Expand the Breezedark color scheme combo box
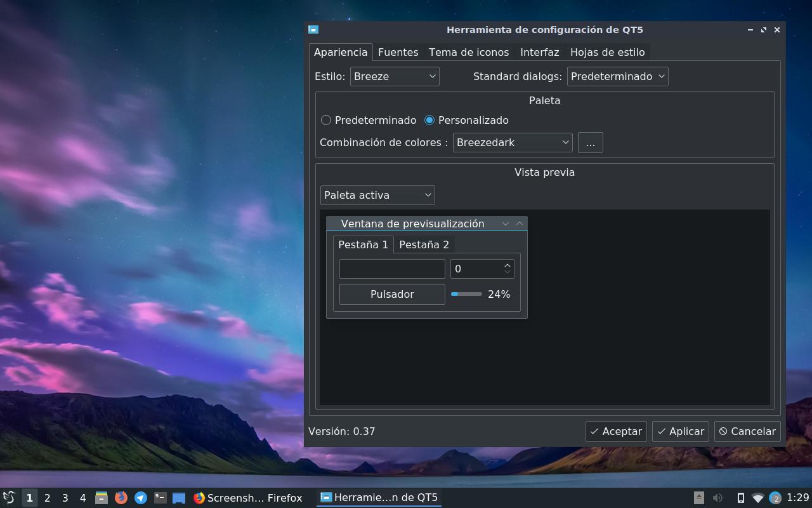The width and height of the screenshot is (812, 508). pos(513,142)
